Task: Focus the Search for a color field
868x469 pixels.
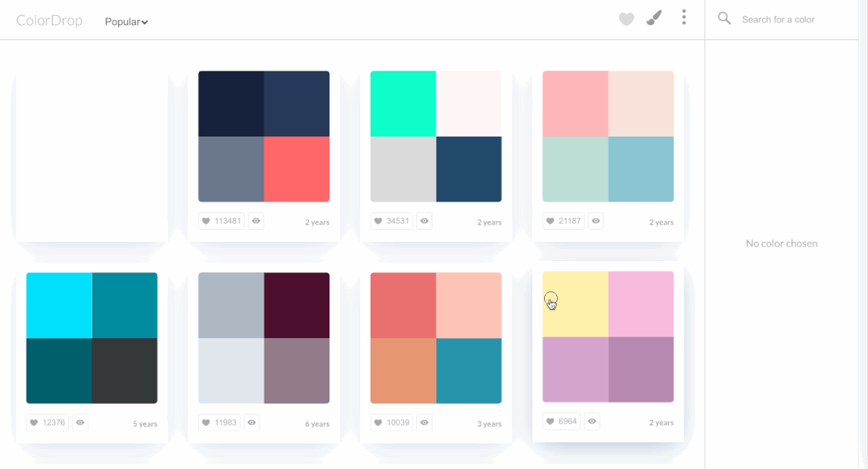Action: click(x=792, y=19)
